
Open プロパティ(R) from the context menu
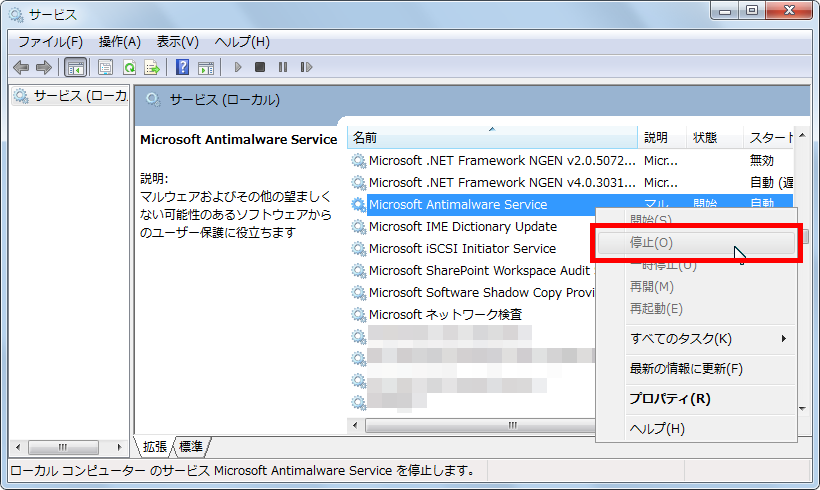(x=696, y=398)
